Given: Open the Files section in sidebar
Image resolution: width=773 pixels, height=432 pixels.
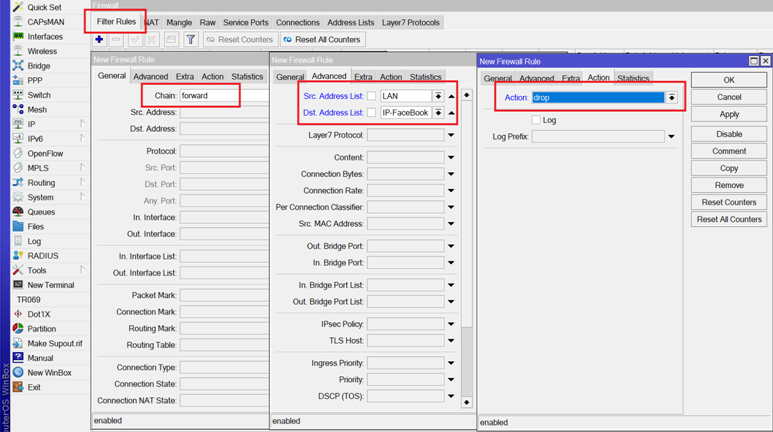Looking at the screenshot, I should click(36, 227).
